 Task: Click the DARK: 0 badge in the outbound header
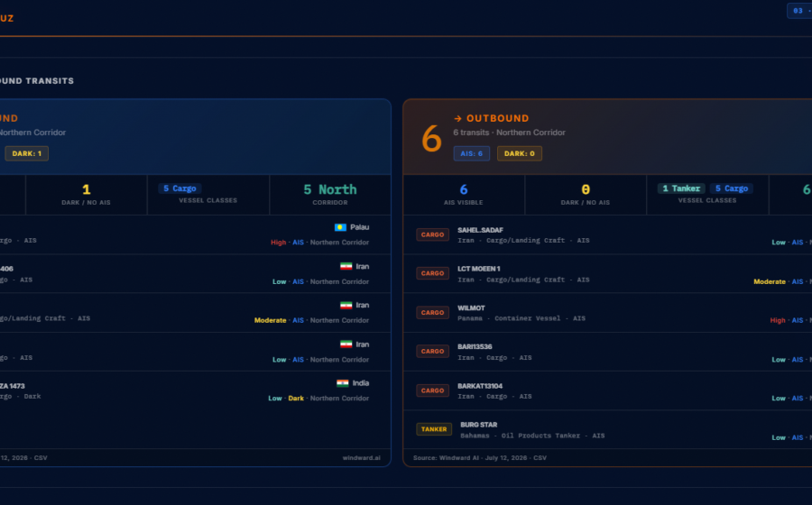[x=520, y=153]
